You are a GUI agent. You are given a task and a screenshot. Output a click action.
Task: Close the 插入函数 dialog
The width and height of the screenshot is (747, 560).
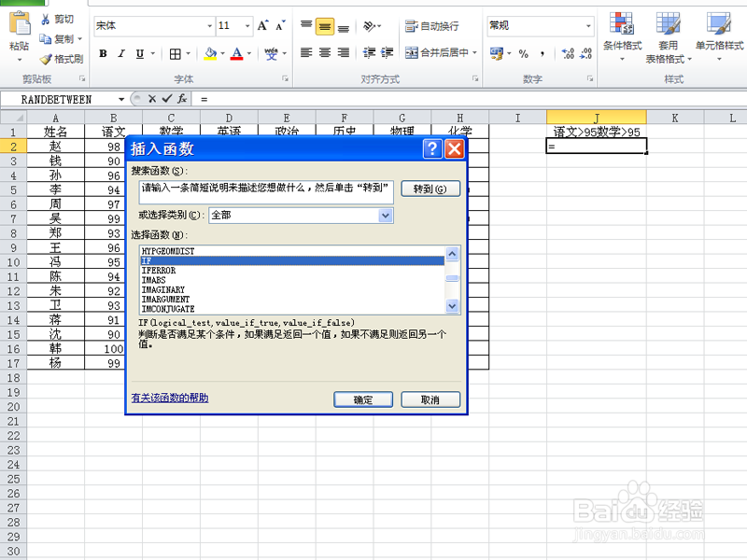coord(455,149)
